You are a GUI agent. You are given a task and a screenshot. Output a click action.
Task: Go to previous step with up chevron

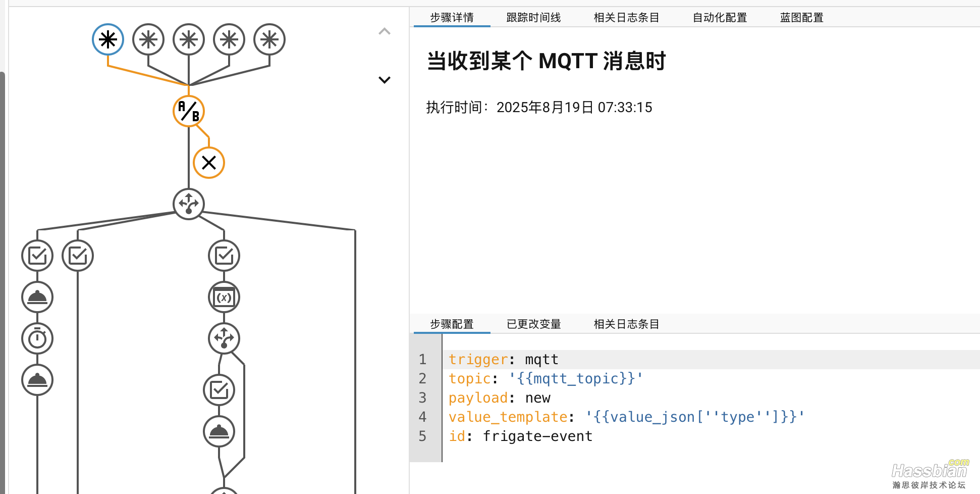click(x=385, y=31)
